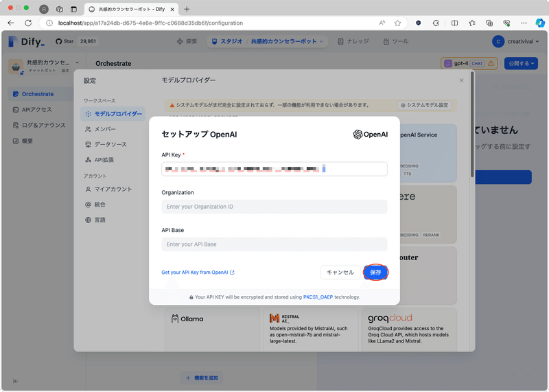549x392 pixels.
Task: Click the app robot avatar icon
Action: coord(16,67)
